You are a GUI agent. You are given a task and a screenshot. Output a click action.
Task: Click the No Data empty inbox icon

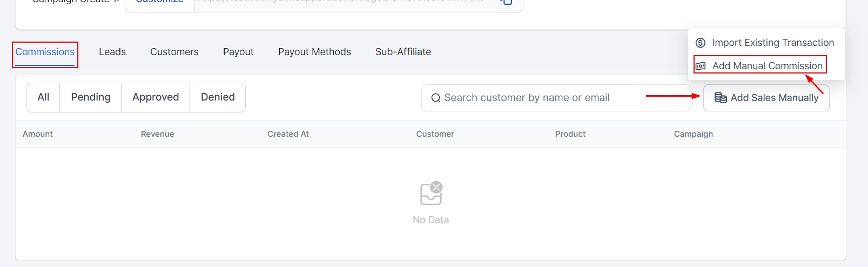click(x=431, y=193)
